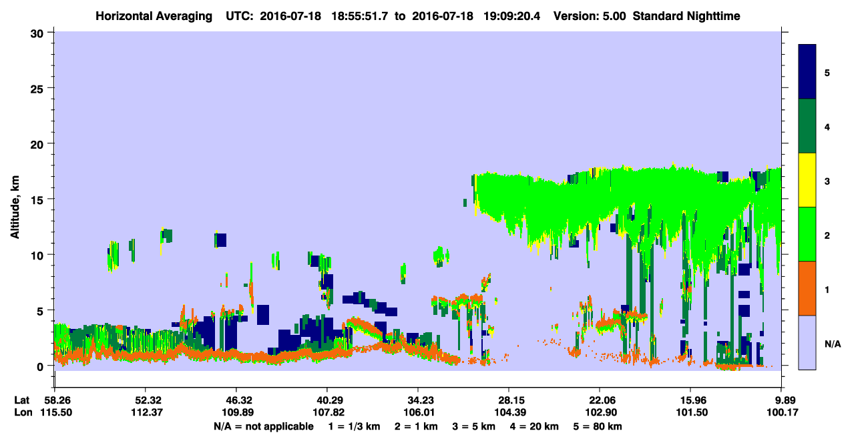The width and height of the screenshot is (868, 445).
Task: Click the 'Lat' row label
Action: click(22, 400)
